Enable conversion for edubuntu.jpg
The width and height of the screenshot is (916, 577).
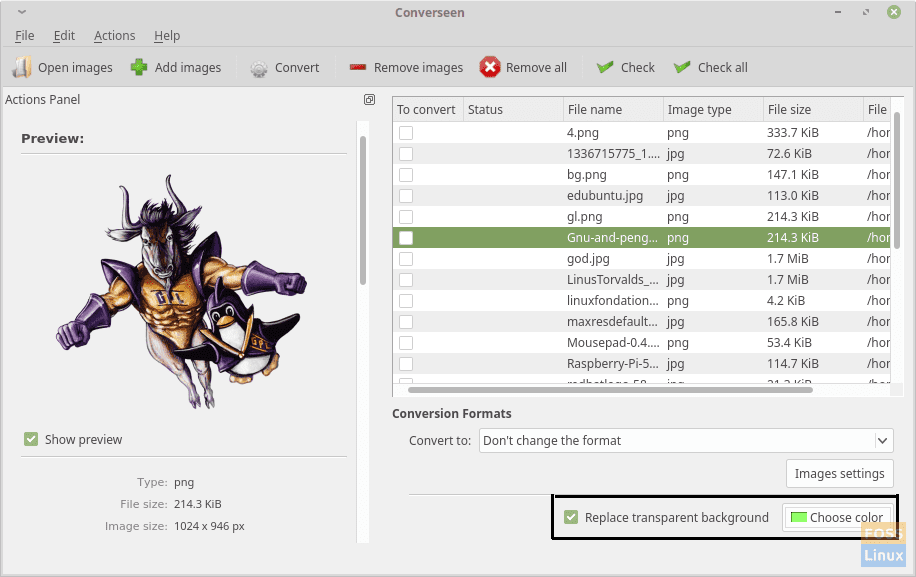(x=406, y=196)
